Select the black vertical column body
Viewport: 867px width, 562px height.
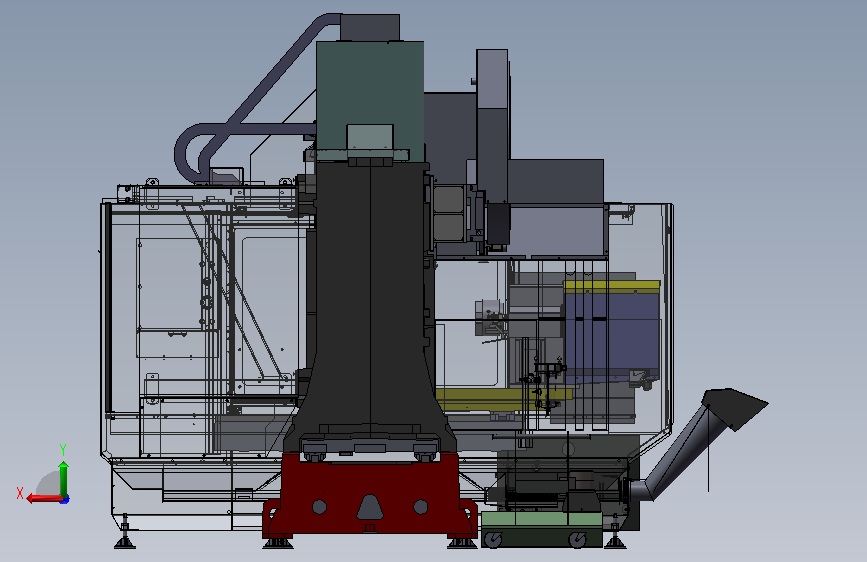click(x=370, y=299)
